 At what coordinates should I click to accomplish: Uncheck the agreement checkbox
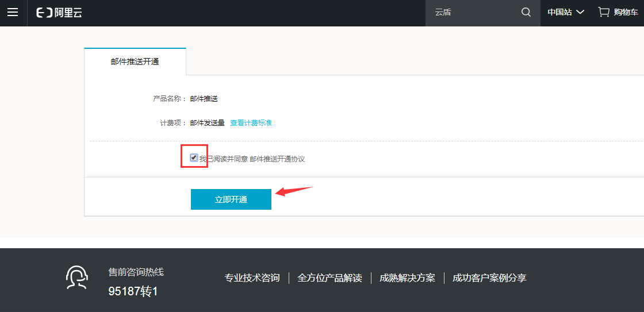tap(194, 157)
